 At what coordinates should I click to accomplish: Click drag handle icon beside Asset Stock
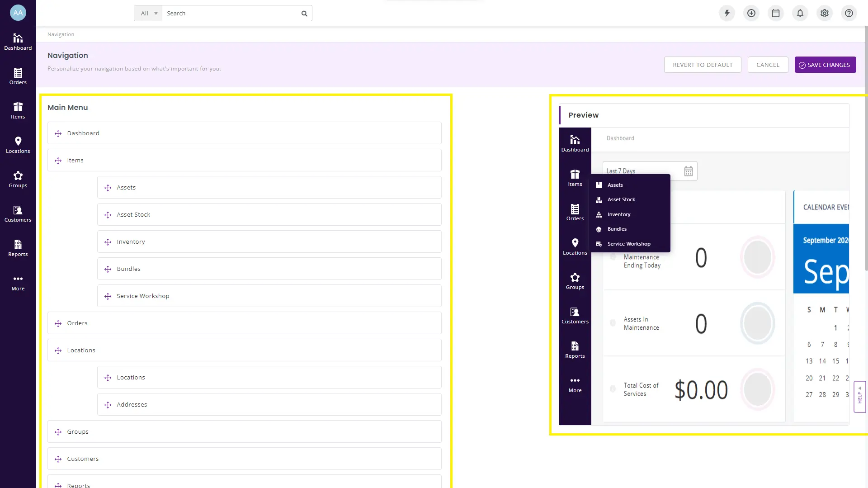point(108,215)
